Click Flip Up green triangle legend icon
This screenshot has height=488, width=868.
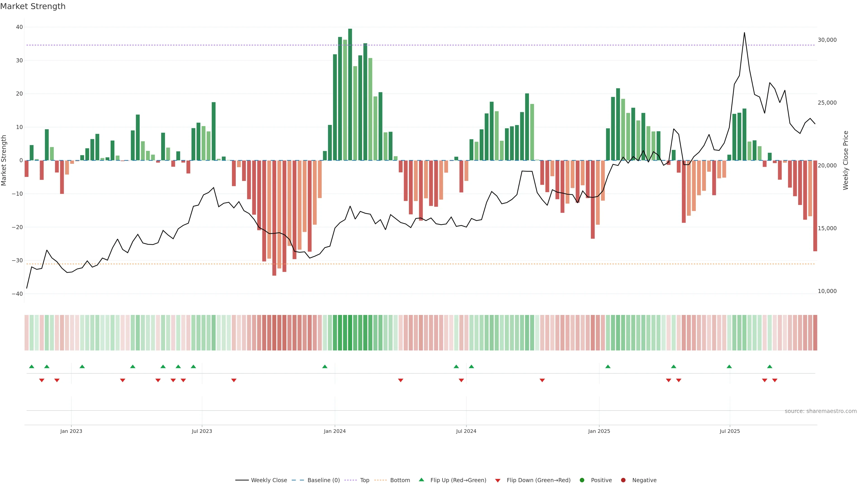(x=421, y=480)
